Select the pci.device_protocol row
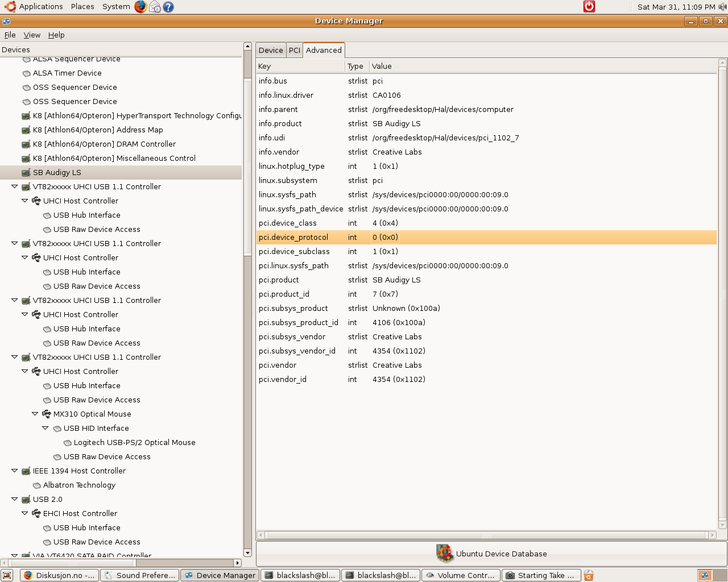The image size is (728, 582). 486,237
